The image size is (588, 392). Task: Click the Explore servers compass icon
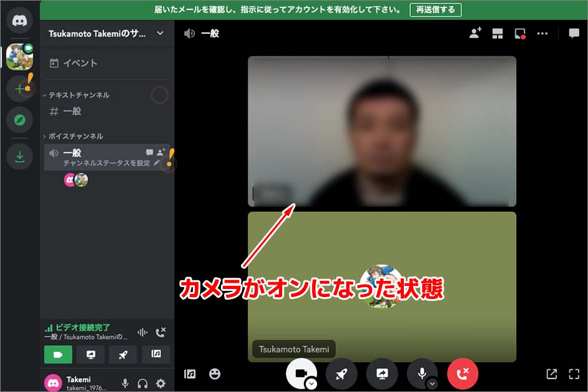click(x=19, y=120)
